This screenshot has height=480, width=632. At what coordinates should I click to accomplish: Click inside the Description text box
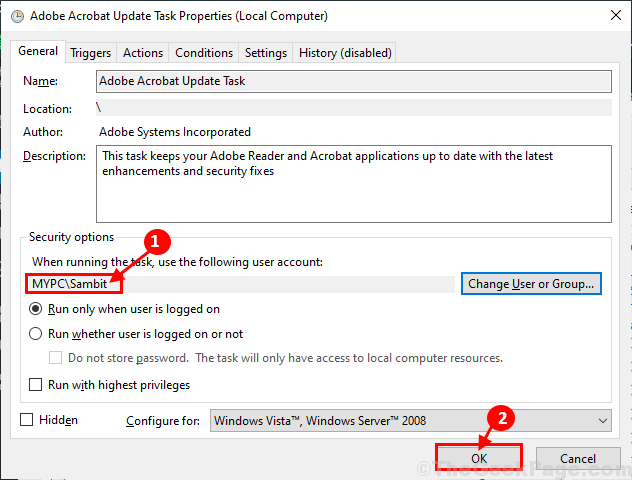pos(353,184)
